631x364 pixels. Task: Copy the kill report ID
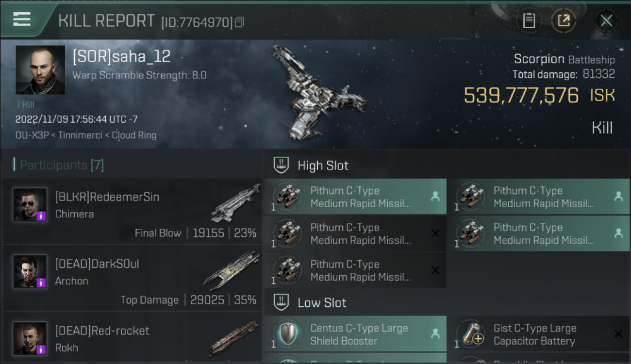coord(239,22)
